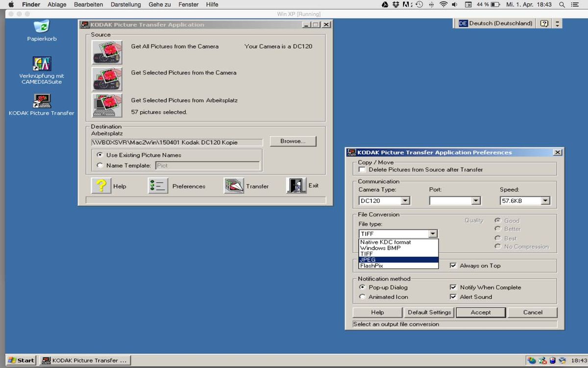
Task: Open the Windows Start button
Action: (22, 360)
